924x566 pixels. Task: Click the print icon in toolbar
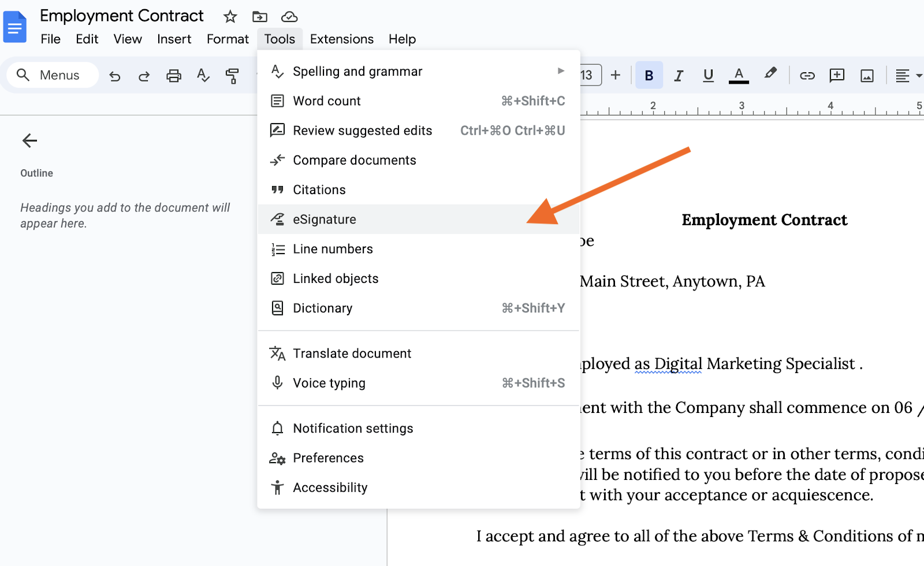(x=174, y=76)
